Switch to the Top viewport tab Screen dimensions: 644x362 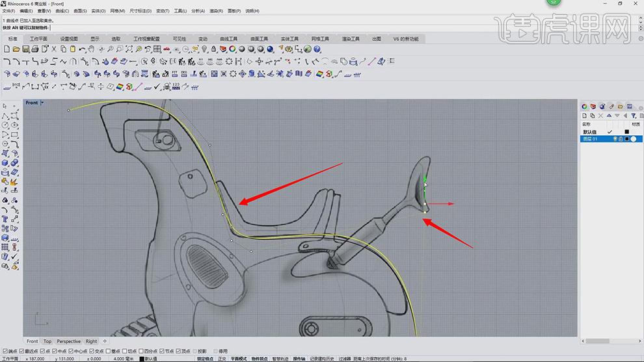47,341
